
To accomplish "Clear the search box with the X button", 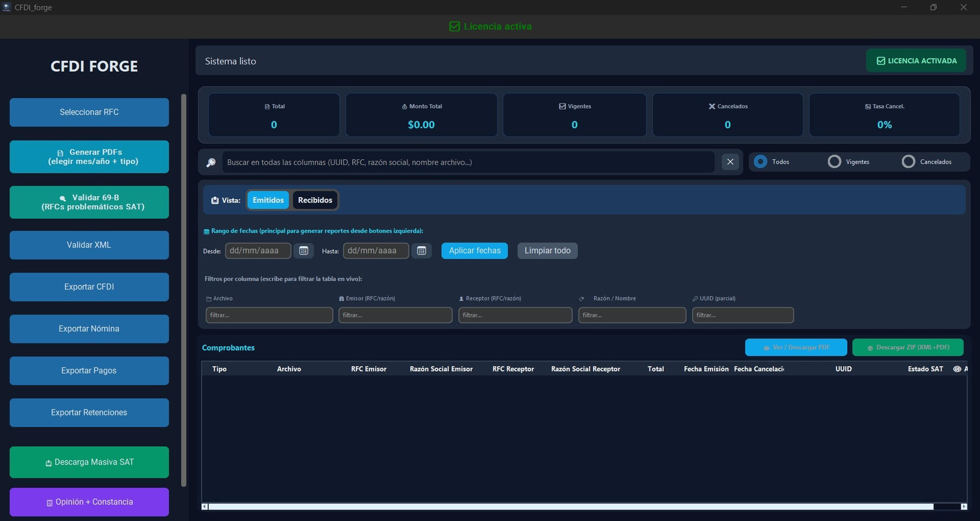I will [730, 162].
